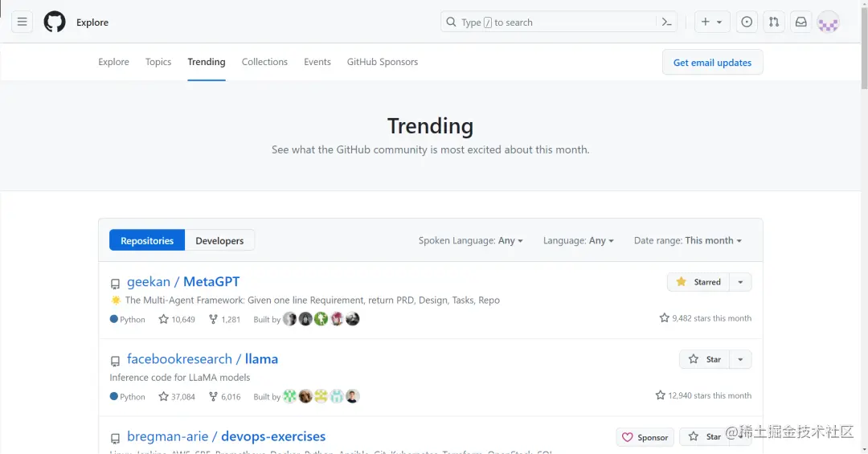Screen dimensions: 868x454
Task: Click the star icon before 12,940 stars this month
Action: [661, 395]
